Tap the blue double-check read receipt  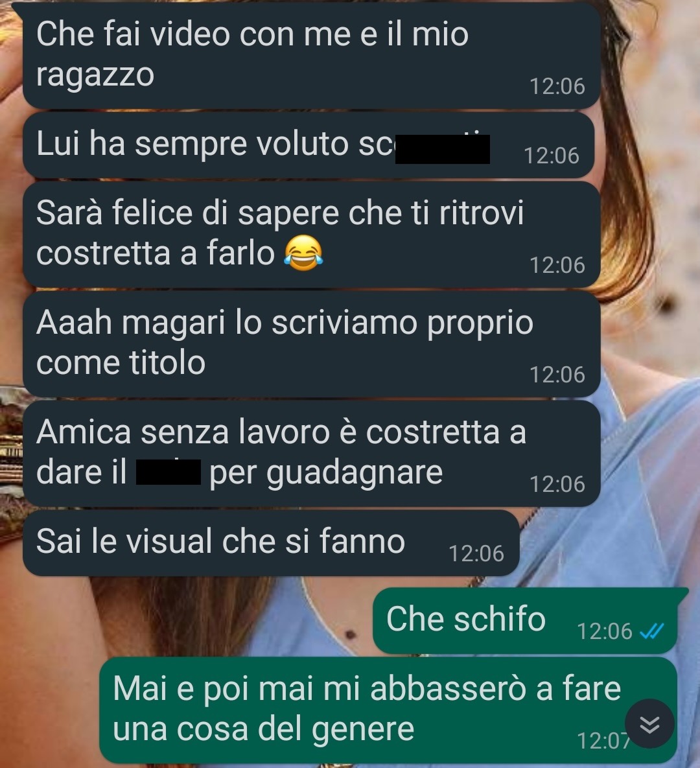coord(652,631)
